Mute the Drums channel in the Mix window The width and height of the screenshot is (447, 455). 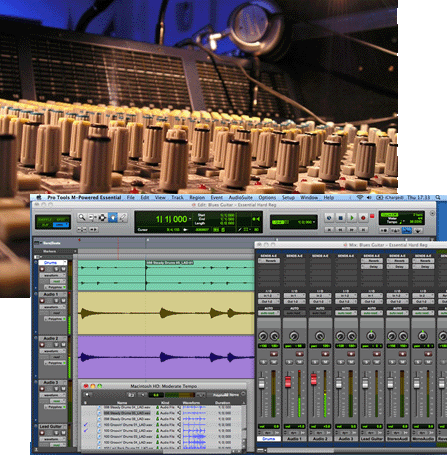coord(274,362)
